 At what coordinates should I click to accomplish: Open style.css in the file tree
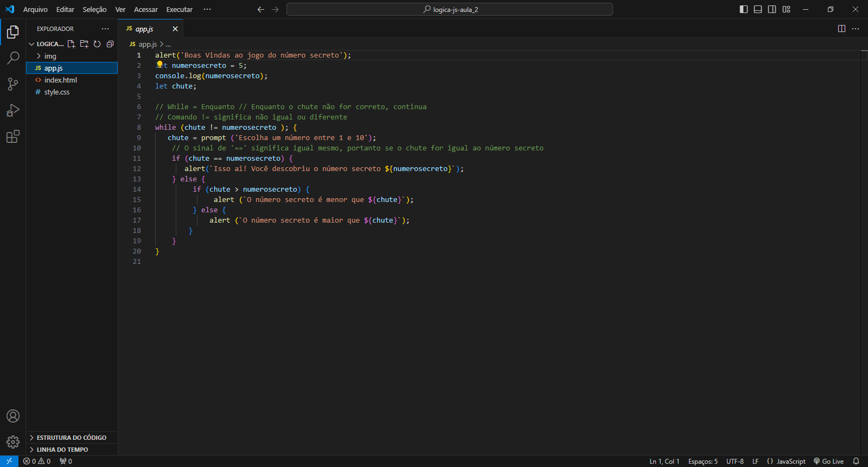(x=72, y=92)
